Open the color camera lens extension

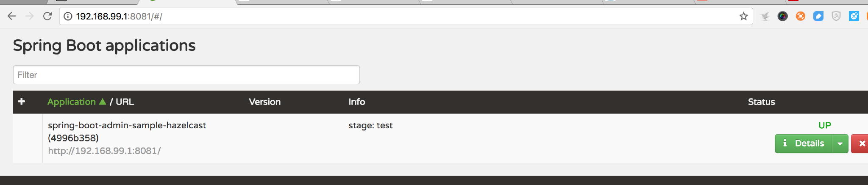click(x=782, y=17)
